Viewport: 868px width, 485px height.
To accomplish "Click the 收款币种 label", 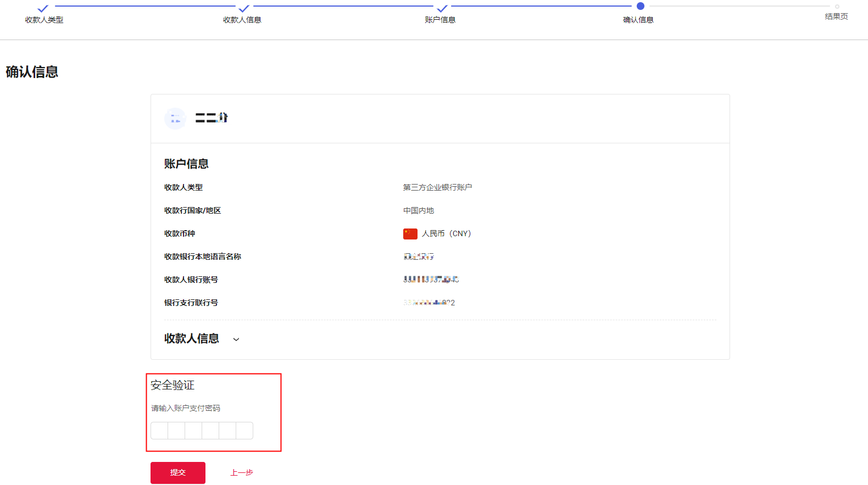I will pos(180,234).
